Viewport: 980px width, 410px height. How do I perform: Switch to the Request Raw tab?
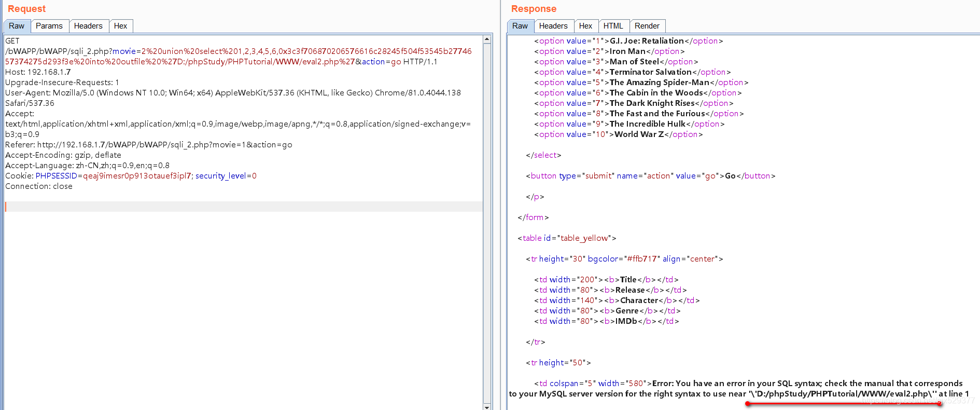point(17,26)
